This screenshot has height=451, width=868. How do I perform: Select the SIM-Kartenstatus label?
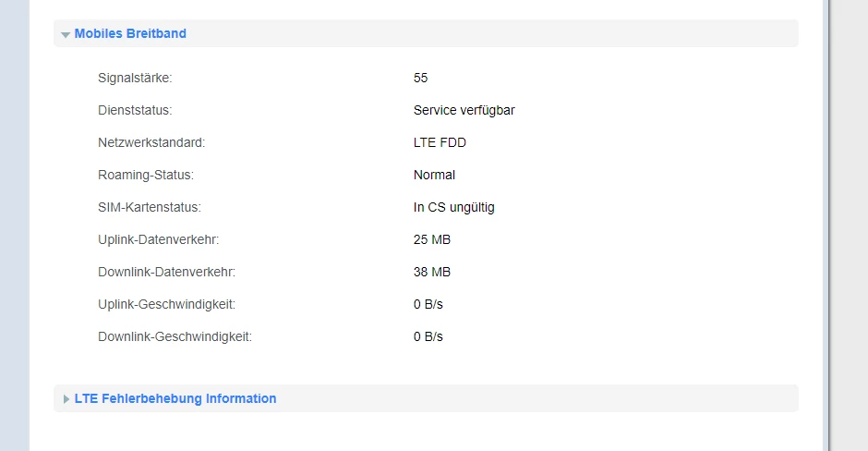[x=150, y=208]
